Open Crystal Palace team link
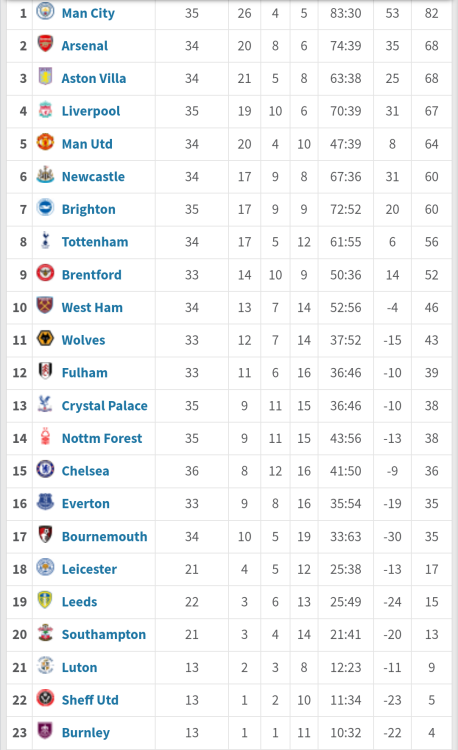 tap(105, 406)
